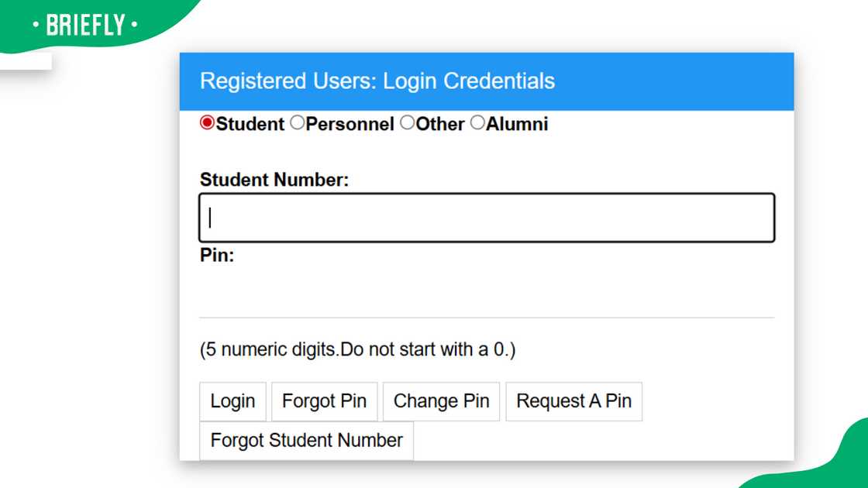This screenshot has width=868, height=488.
Task: Open the Change Pin option
Action: [441, 401]
